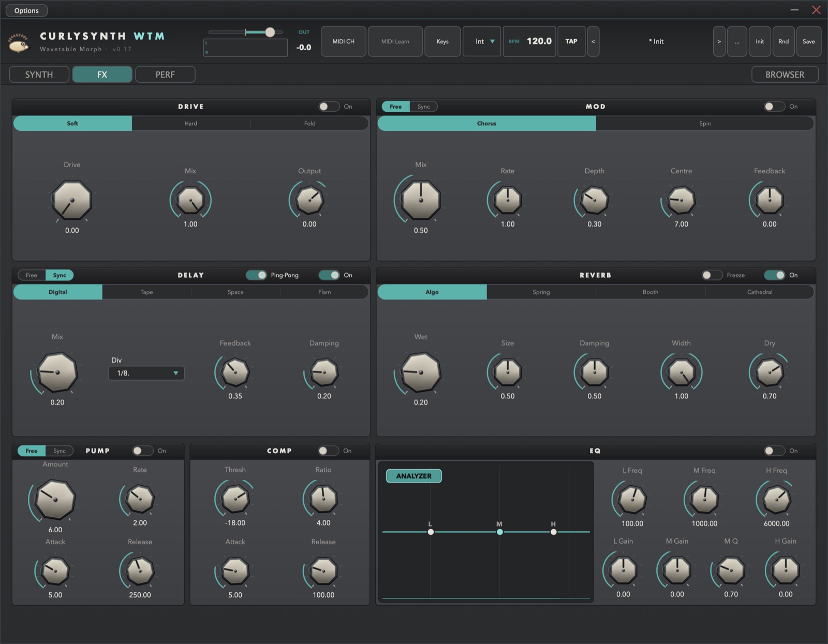Open the Int clock source dropdown

click(x=482, y=41)
